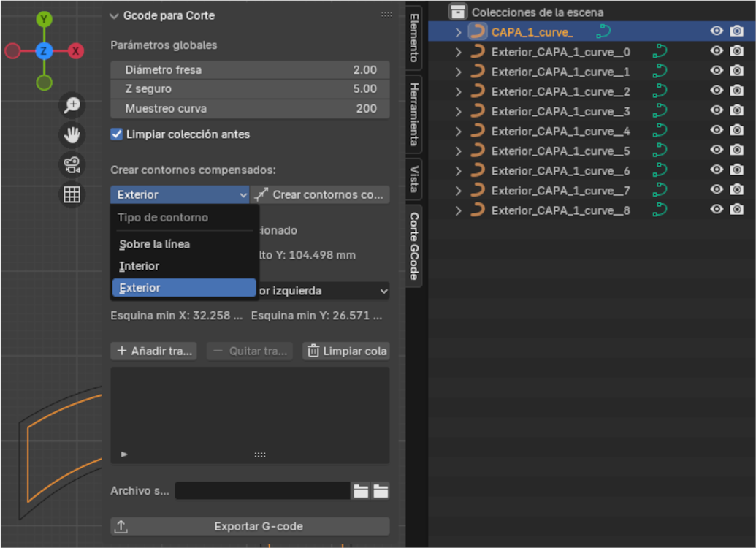Collapse the Gcode para Corte panel
This screenshot has width=756, height=548.
[x=114, y=15]
